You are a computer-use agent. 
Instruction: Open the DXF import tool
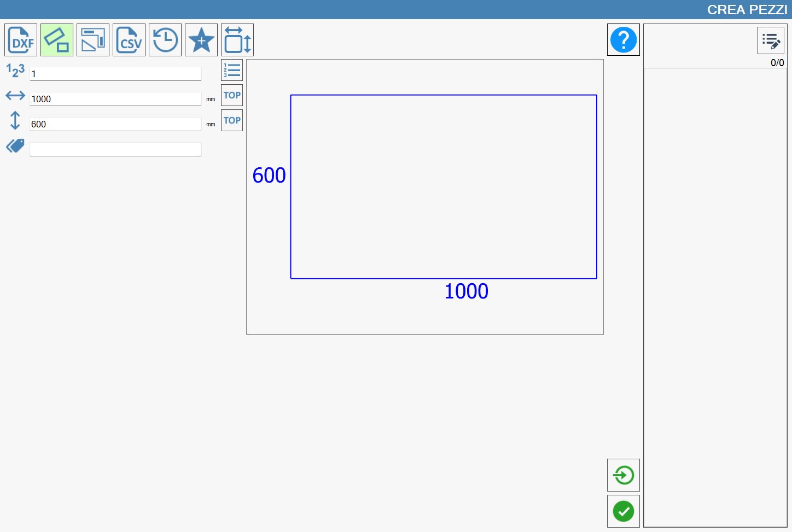tap(21, 40)
